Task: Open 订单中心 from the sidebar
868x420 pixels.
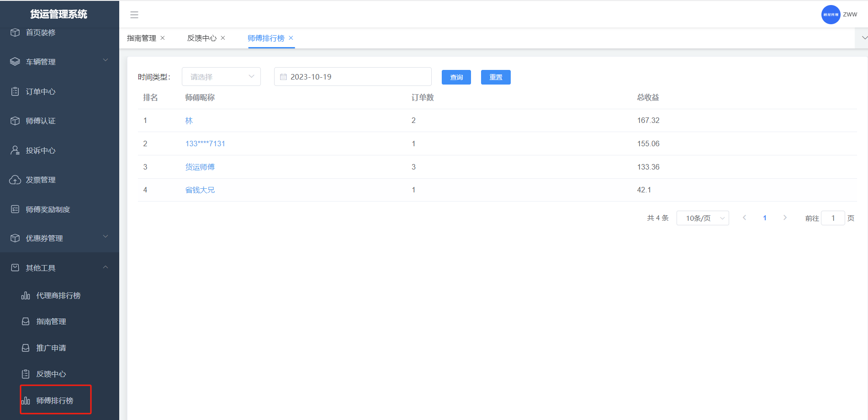Action: pos(41,91)
